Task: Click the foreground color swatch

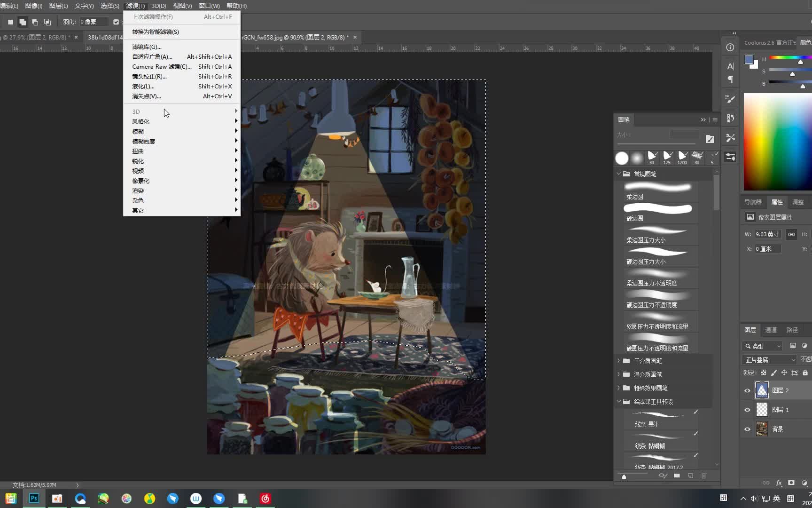Action: coord(749,60)
